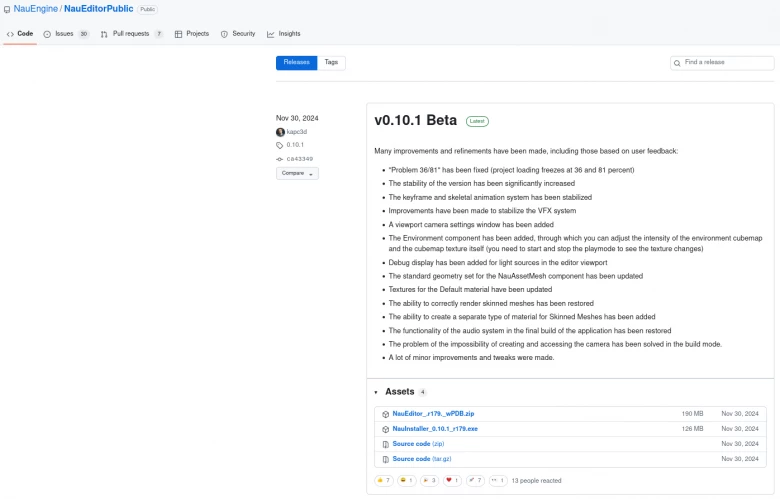Open NauEditorPublic repository link
This screenshot has height=499, width=780.
tap(98, 9)
